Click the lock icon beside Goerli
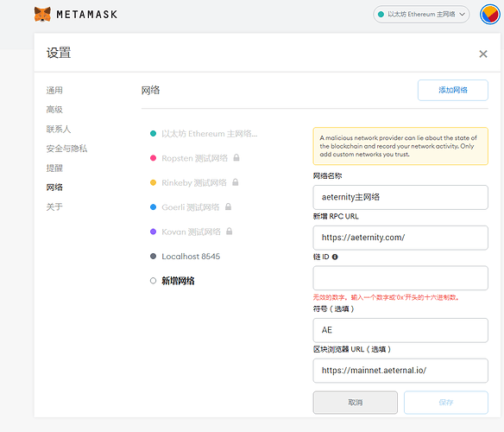This screenshot has height=432, width=504. click(228, 206)
